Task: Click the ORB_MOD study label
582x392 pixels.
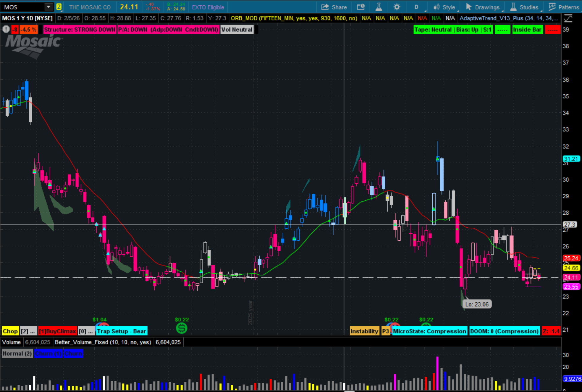Action: (x=294, y=18)
